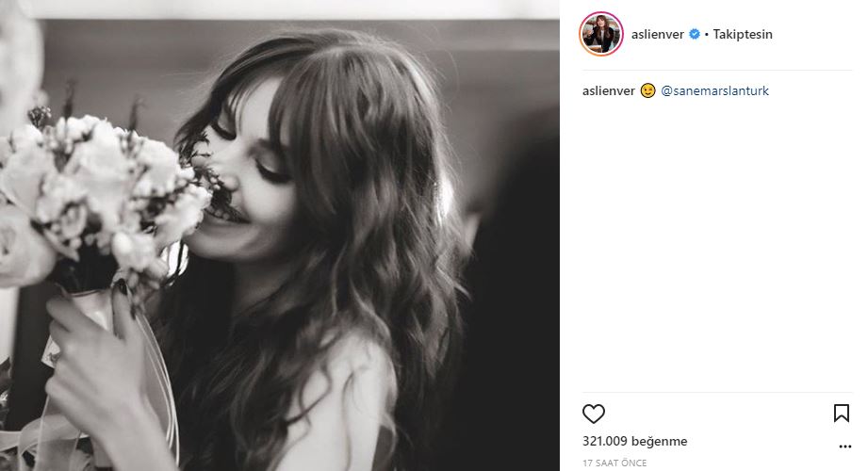Like the post with the heart icon
Image resolution: width=868 pixels, height=471 pixels.
coord(593,414)
